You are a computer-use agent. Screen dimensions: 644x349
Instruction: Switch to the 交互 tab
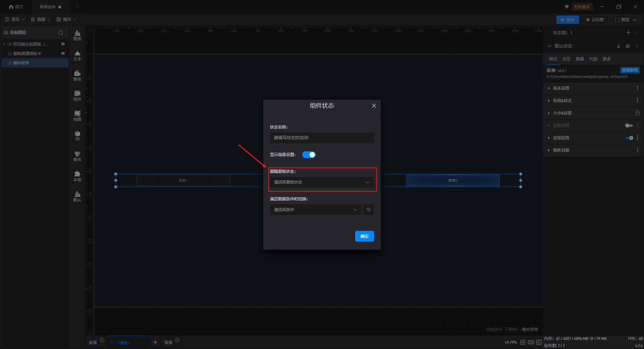pos(566,59)
